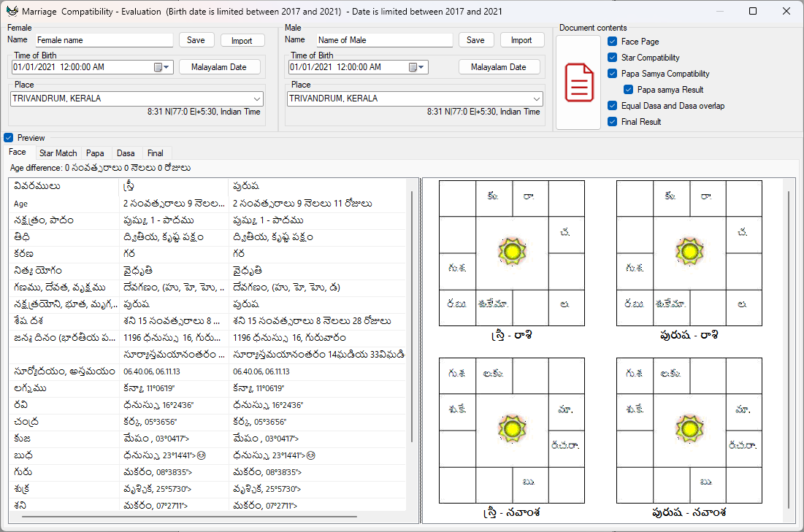Screen dimensions: 804x532
Task: Click the స్త్రీ - రాశి chart label
Action: tap(512, 336)
